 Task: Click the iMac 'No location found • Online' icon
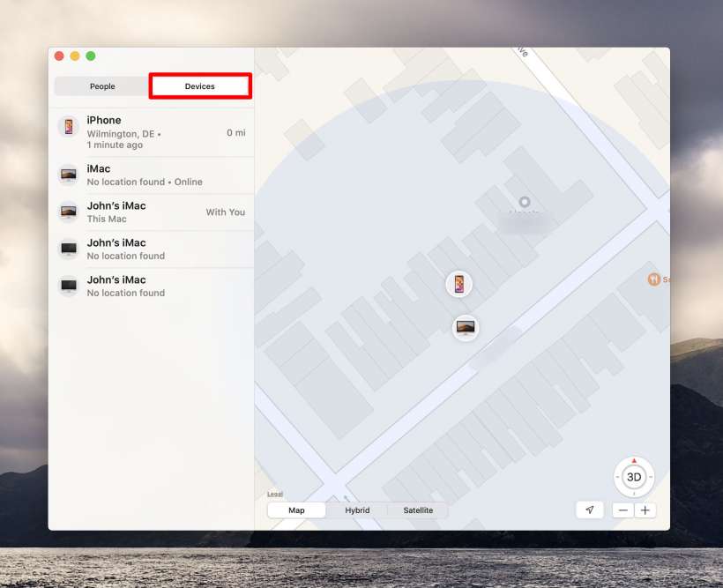(x=69, y=175)
